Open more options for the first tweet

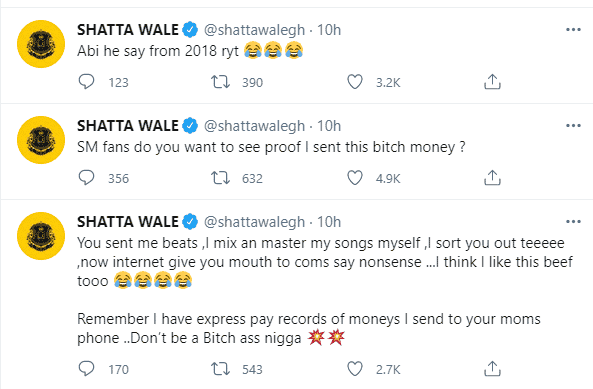573,29
